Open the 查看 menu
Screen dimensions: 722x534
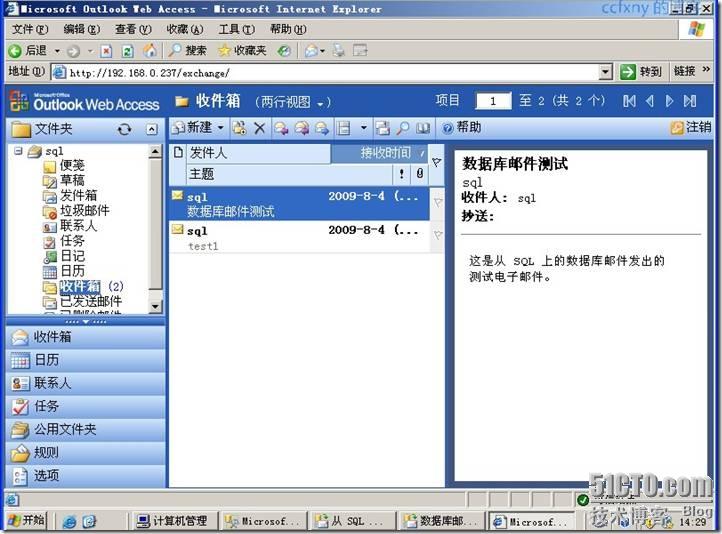coord(133,29)
